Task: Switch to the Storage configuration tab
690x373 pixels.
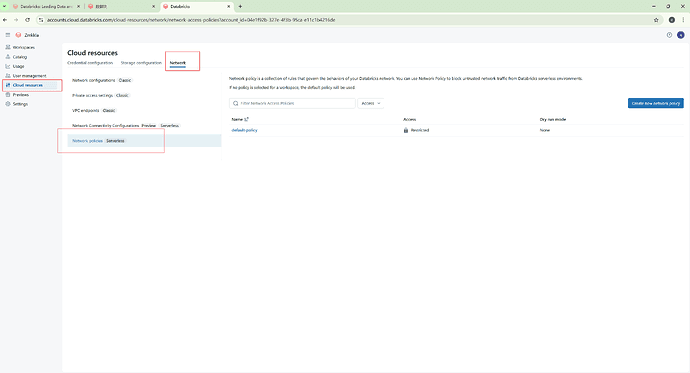Action: pos(141,63)
